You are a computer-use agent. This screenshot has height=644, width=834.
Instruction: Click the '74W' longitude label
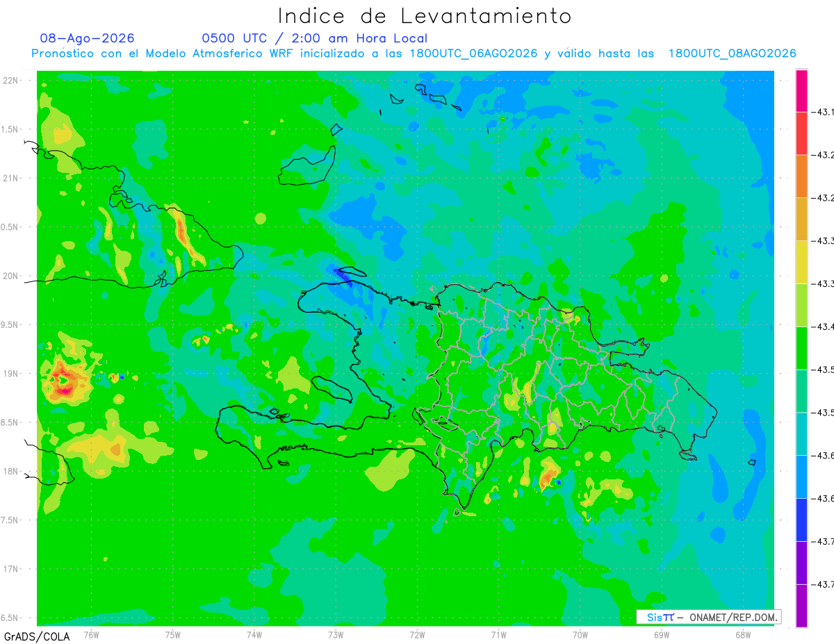[x=254, y=634]
